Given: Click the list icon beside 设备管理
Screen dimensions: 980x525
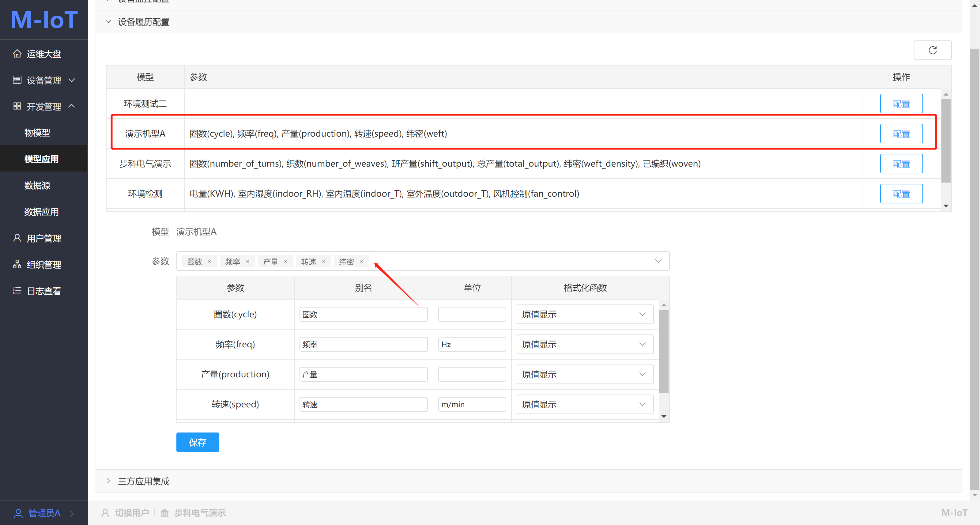Looking at the screenshot, I should pos(17,80).
